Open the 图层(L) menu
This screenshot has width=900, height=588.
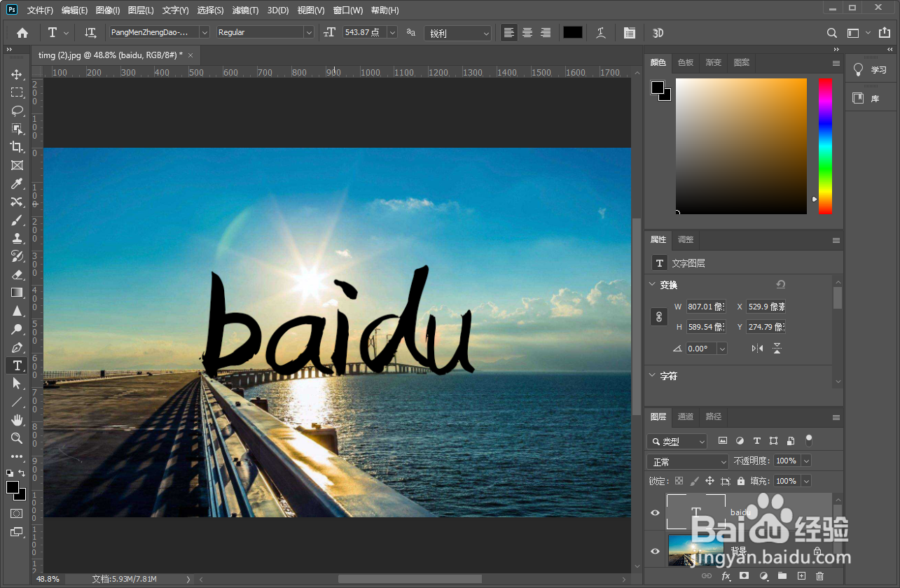pos(141,10)
